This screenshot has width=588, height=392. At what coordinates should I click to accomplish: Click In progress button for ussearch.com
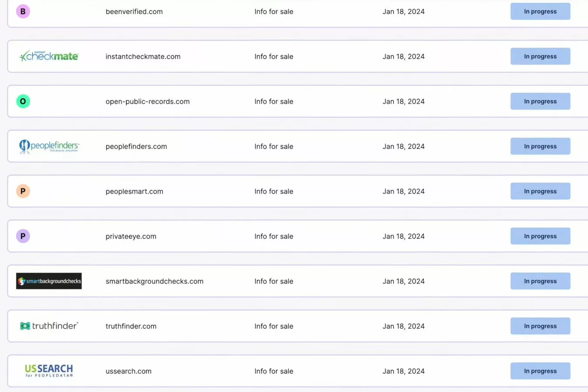pos(540,371)
